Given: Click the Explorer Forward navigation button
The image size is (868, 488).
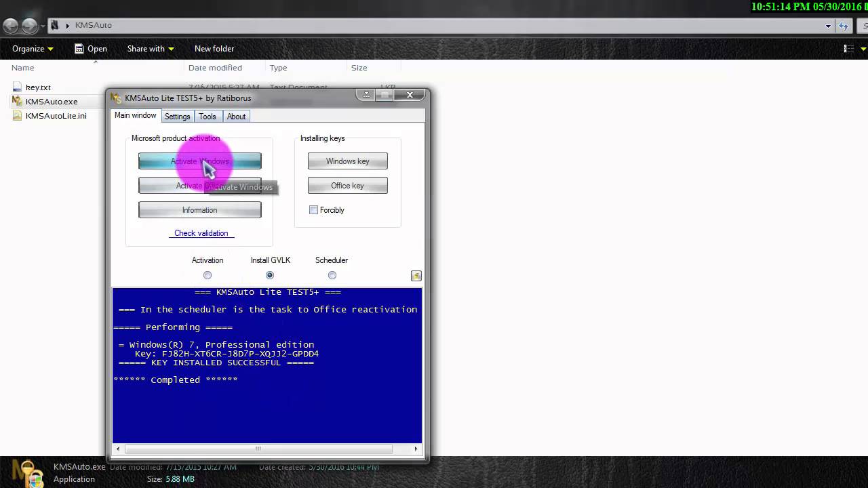Looking at the screenshot, I should [29, 26].
